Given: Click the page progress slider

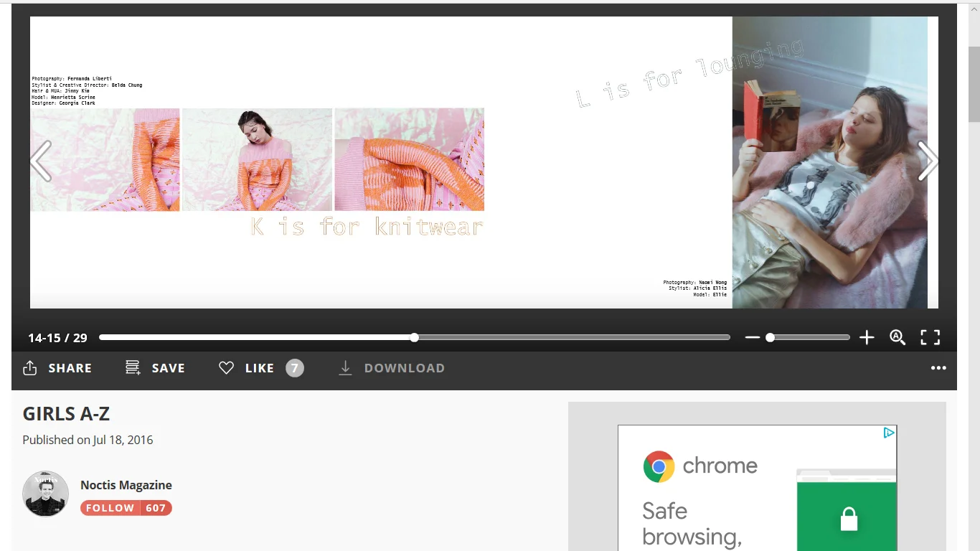Looking at the screenshot, I should coord(415,337).
